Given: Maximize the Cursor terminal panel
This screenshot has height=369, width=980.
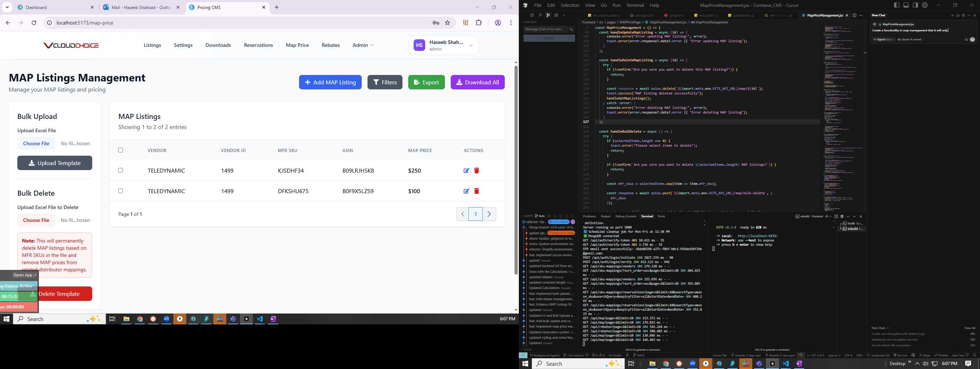Looking at the screenshot, I should point(855,216).
